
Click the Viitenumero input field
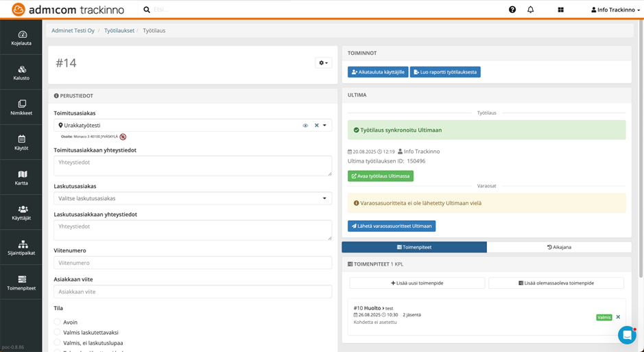coord(193,263)
